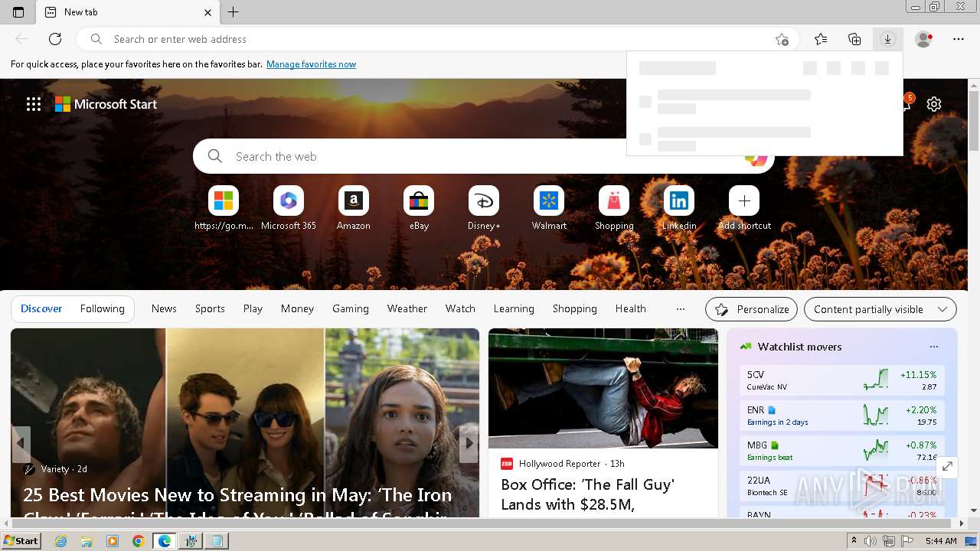
Task: Open a new tab with plus button
Action: click(x=234, y=12)
